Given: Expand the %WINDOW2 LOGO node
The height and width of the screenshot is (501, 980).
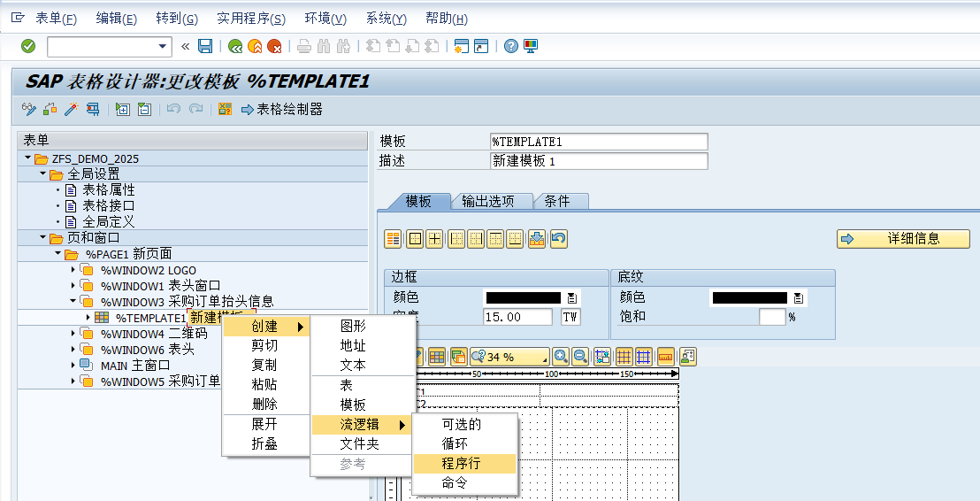Looking at the screenshot, I should 73,270.
